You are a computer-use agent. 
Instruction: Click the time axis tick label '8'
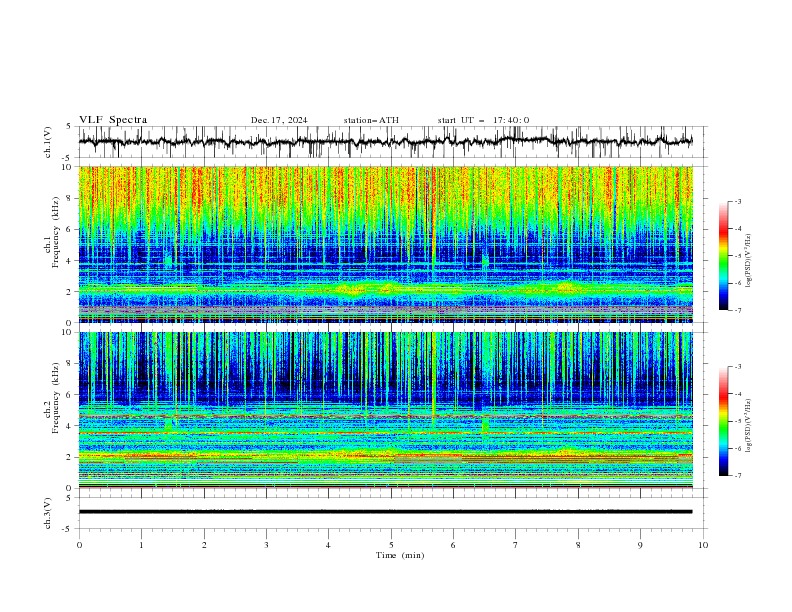click(x=578, y=545)
